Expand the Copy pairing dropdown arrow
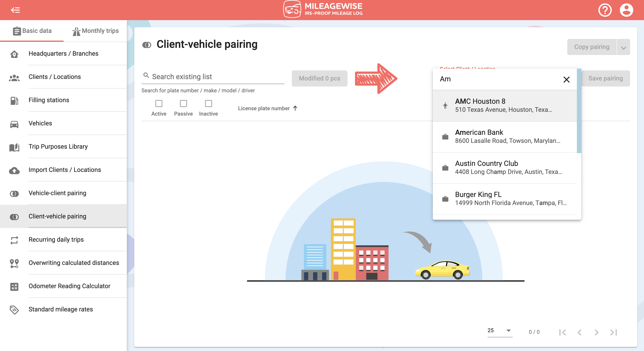 623,47
